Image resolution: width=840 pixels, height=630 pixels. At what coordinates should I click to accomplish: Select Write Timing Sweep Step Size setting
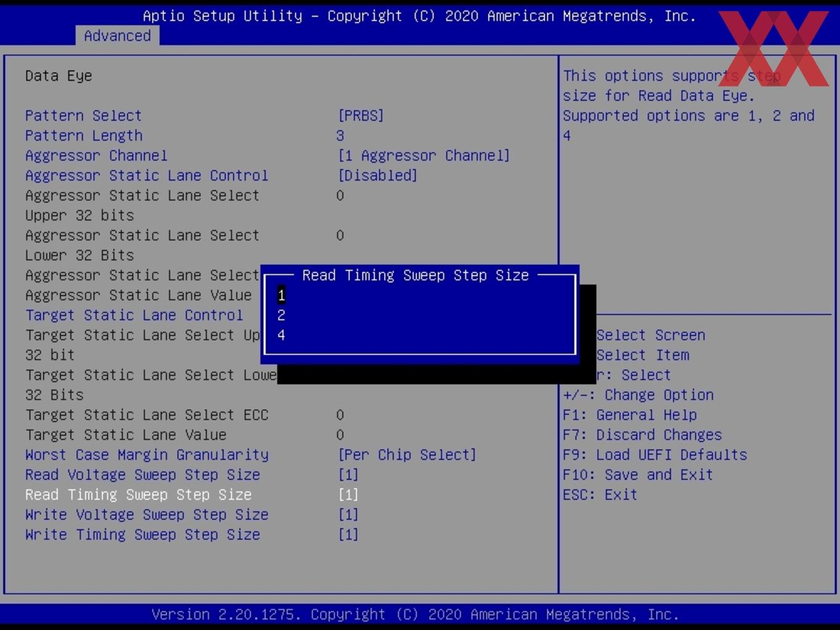click(x=143, y=535)
